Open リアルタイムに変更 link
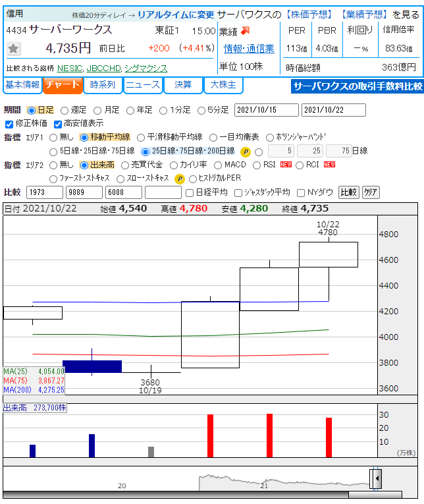Image resolution: width=424 pixels, height=504 pixels. [x=176, y=15]
